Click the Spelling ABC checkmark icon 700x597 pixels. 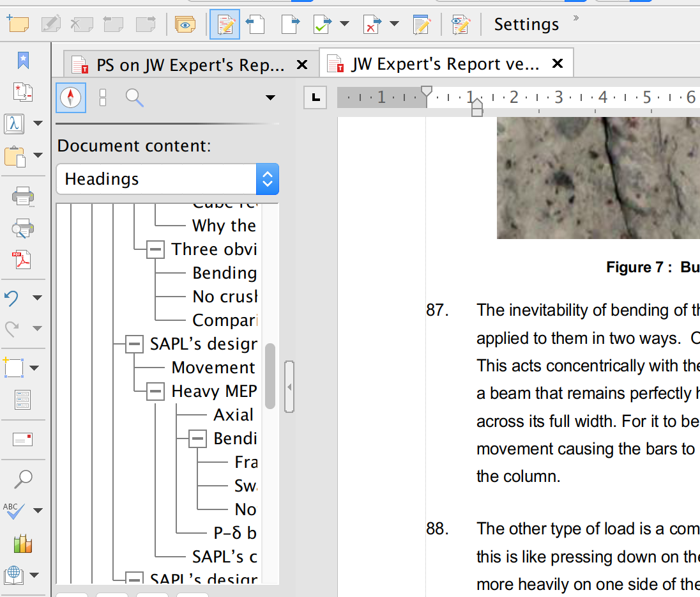pyautogui.click(x=15, y=510)
